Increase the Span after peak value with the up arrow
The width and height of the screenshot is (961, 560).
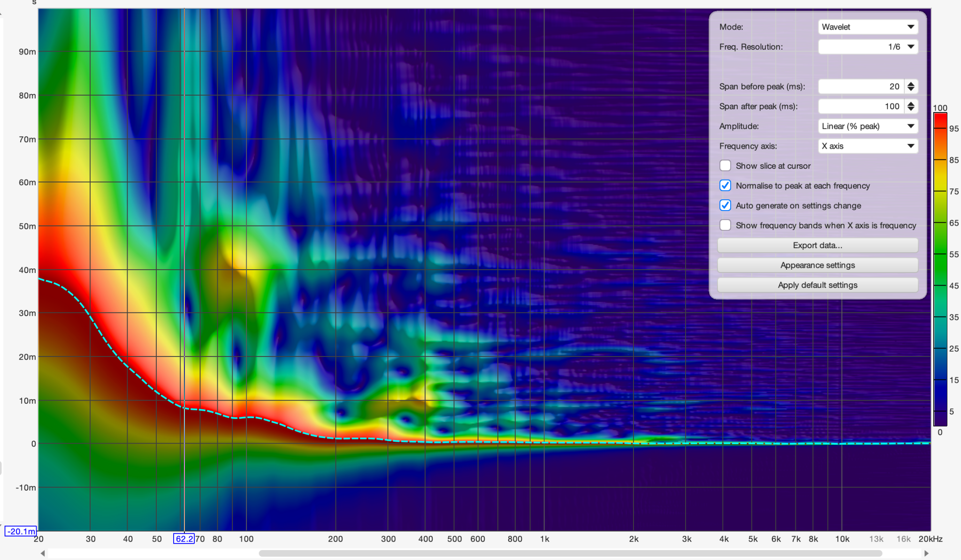911,103
